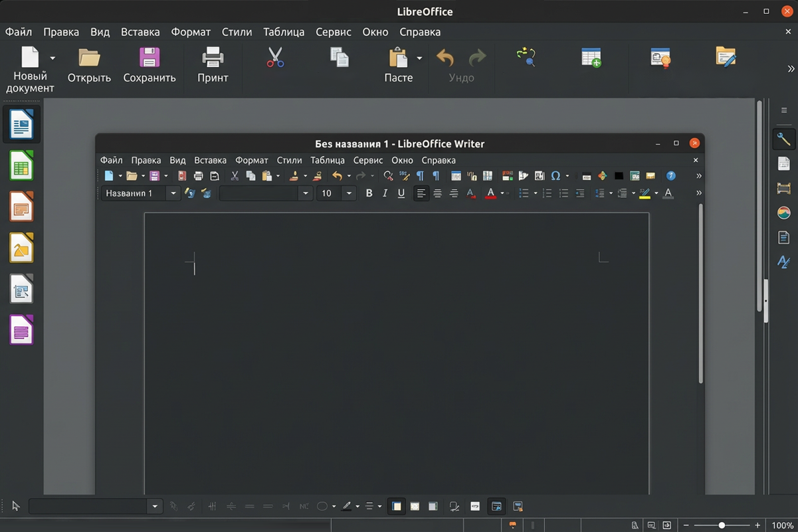Toggle Print Preview in Writer toolbar
This screenshot has width=798, height=532.
pos(215,176)
